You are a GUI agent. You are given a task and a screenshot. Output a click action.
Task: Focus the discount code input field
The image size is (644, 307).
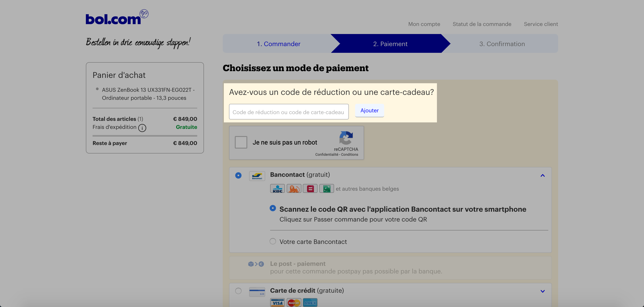coord(289,112)
